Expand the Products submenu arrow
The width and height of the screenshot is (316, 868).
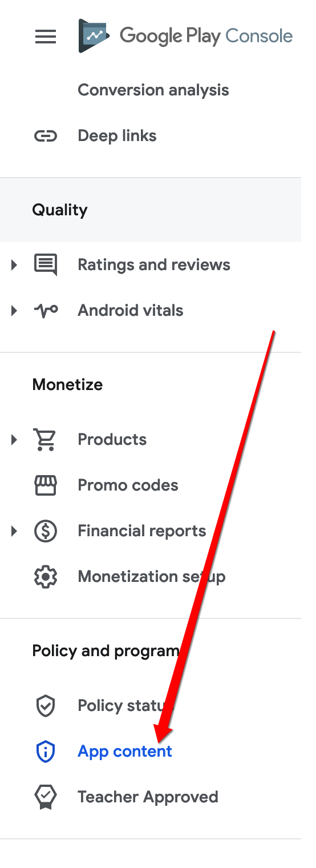[14, 440]
